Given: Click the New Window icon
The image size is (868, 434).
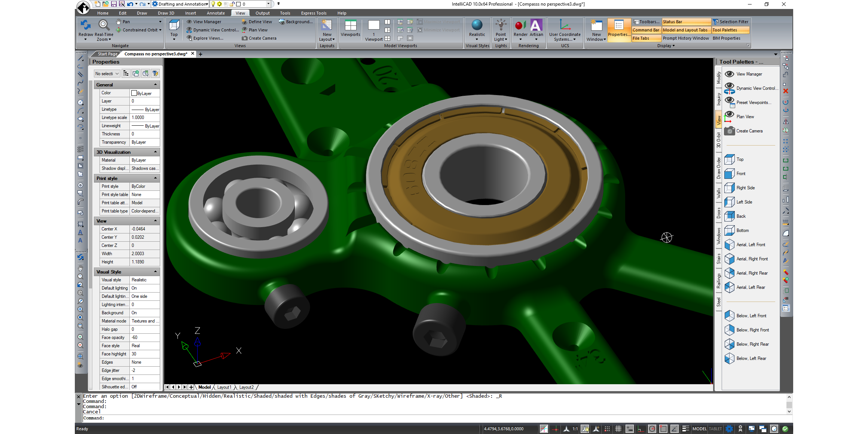Looking at the screenshot, I should tap(596, 25).
